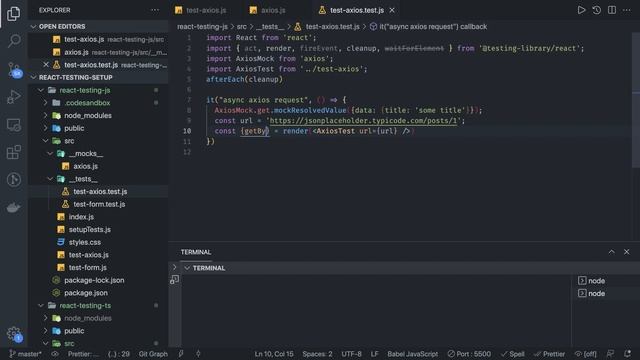Collapse the TERMINAL group header chevron

(x=187, y=268)
